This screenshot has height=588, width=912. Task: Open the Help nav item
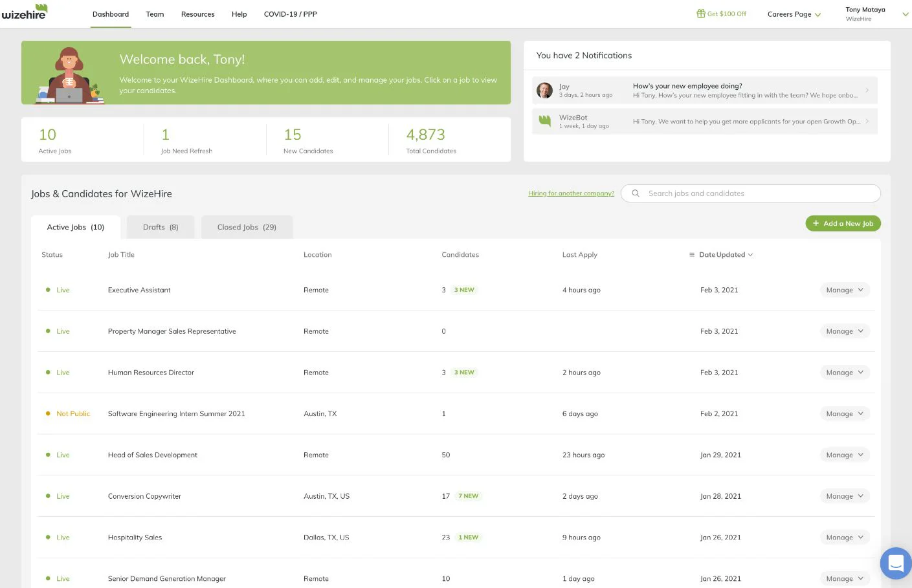[x=239, y=14]
